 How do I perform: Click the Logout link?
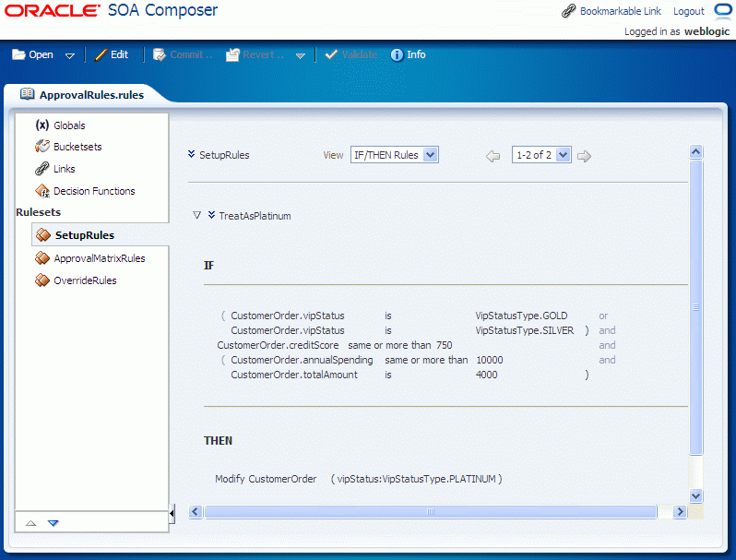point(689,11)
